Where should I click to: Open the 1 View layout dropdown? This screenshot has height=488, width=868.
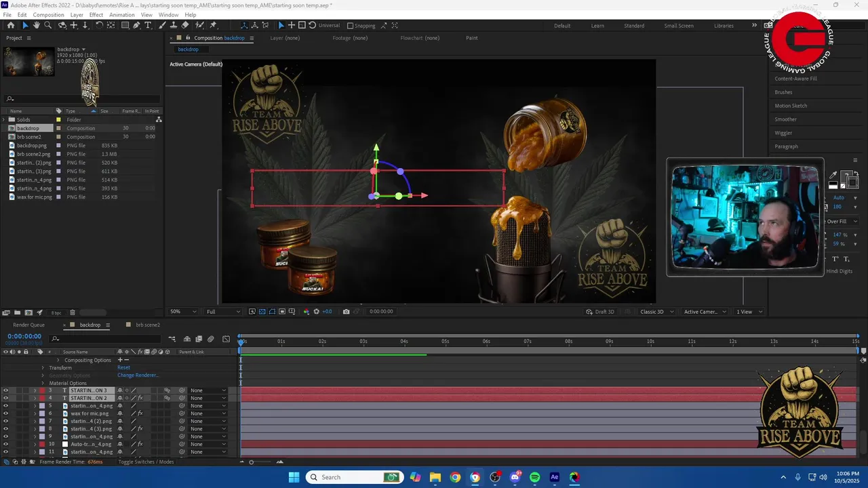point(749,311)
